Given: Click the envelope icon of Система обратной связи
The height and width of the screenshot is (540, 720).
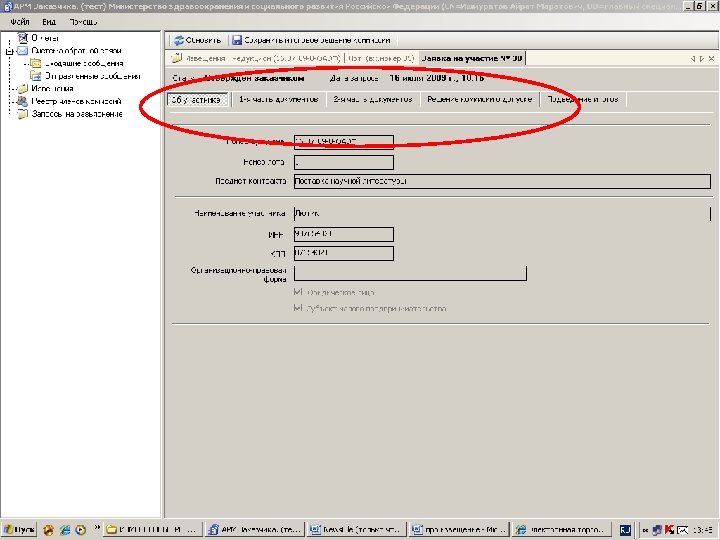Looking at the screenshot, I should (x=22, y=51).
